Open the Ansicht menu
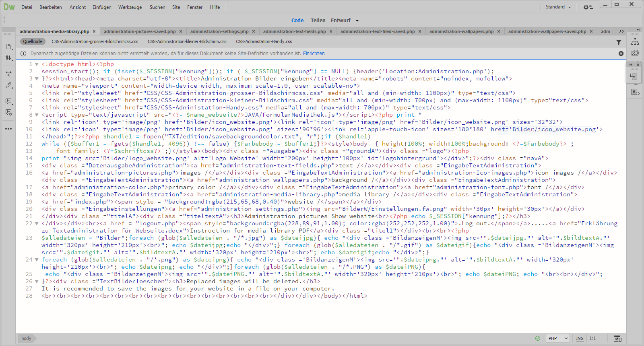This screenshot has height=346, width=644. (78, 7)
